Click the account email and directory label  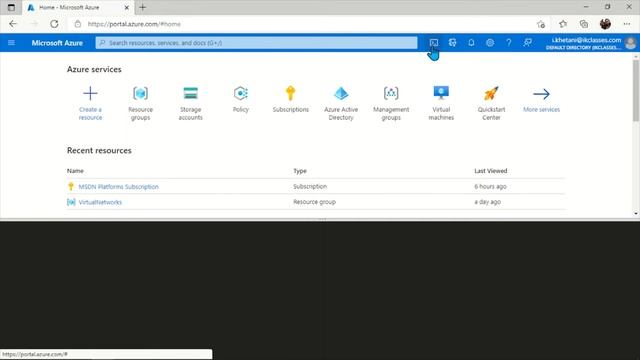584,43
